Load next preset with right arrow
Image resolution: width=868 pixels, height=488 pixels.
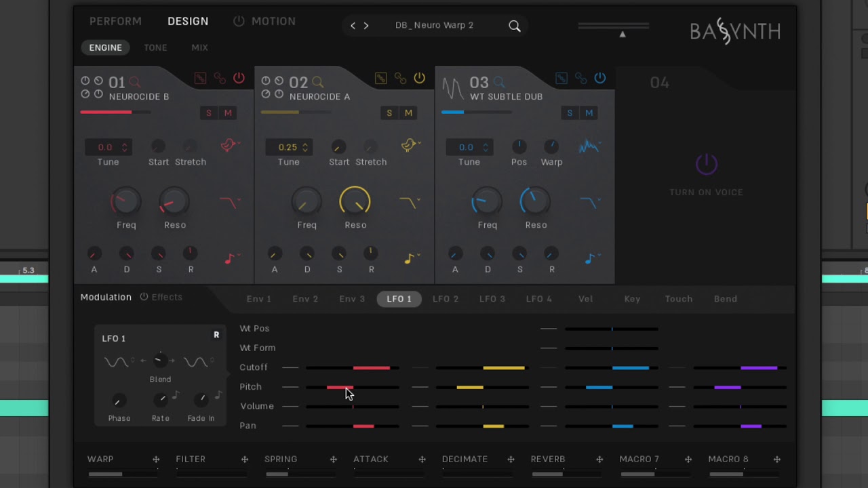[366, 26]
